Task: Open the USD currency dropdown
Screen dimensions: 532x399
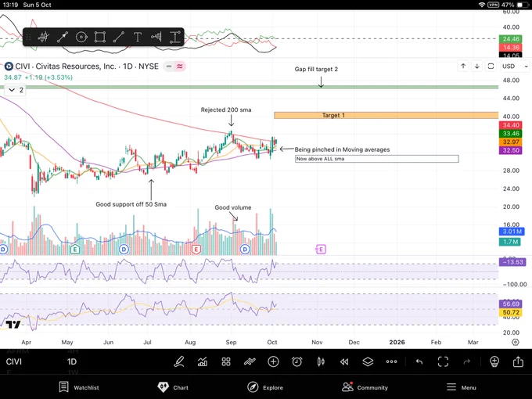Action: (x=509, y=66)
